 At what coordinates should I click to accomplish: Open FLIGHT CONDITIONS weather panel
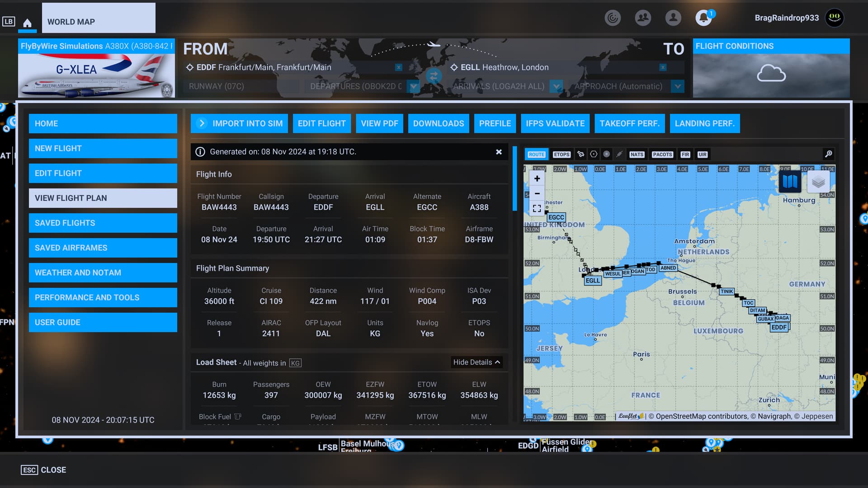click(x=771, y=68)
